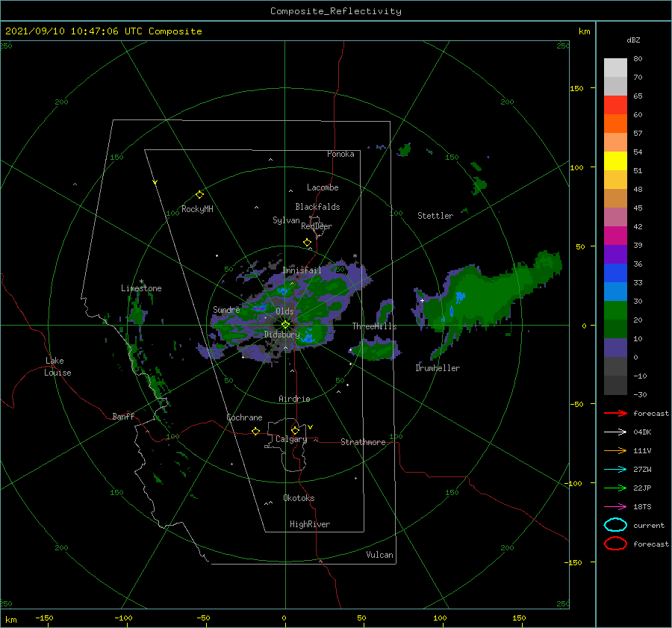Click the Airdrie city label
672x628 pixels.
coord(294,399)
